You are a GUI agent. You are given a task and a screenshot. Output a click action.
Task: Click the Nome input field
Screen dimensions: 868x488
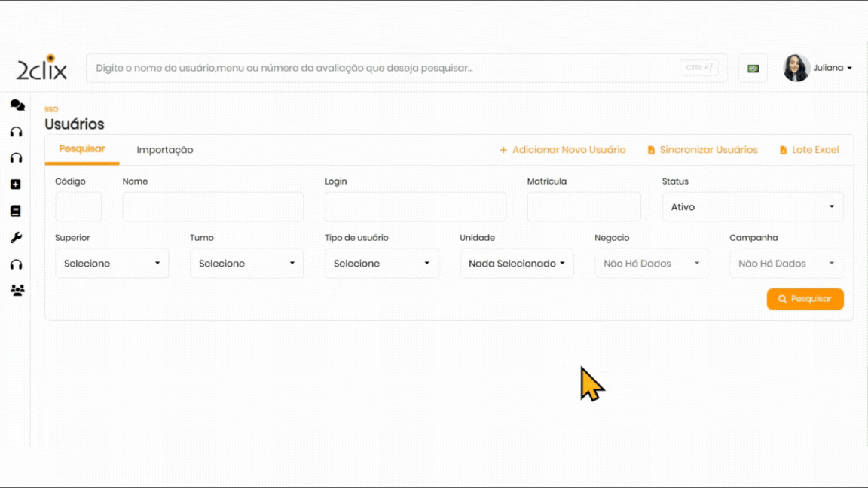pyautogui.click(x=212, y=206)
